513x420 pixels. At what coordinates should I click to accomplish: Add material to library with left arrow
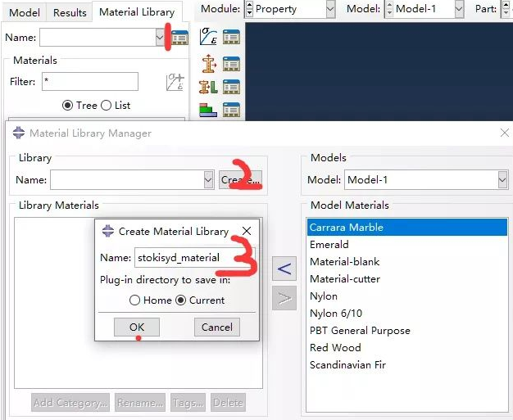[284, 268]
